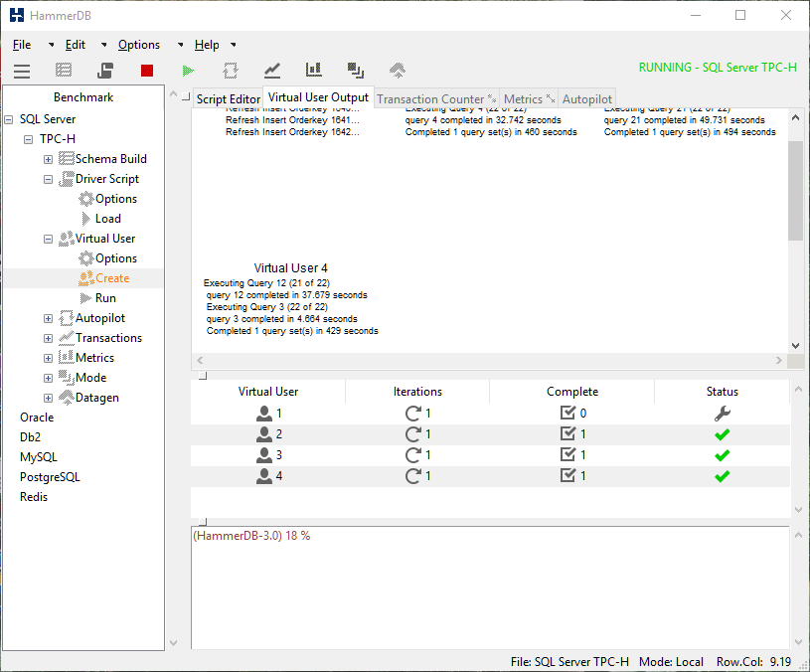Collapse the Virtual User node

tap(48, 240)
